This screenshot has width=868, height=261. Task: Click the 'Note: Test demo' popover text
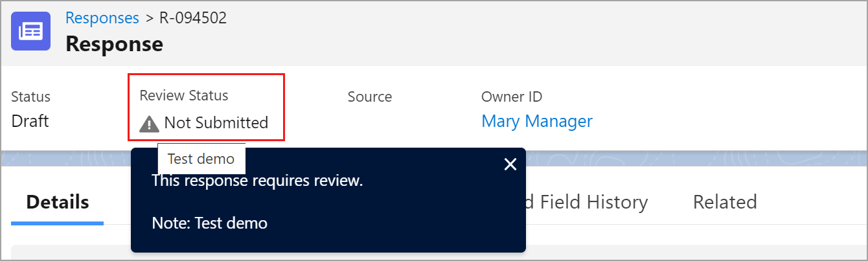click(209, 223)
